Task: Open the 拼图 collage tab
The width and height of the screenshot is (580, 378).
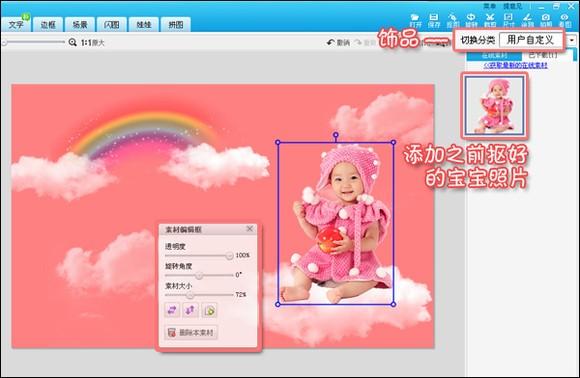Action: click(176, 24)
